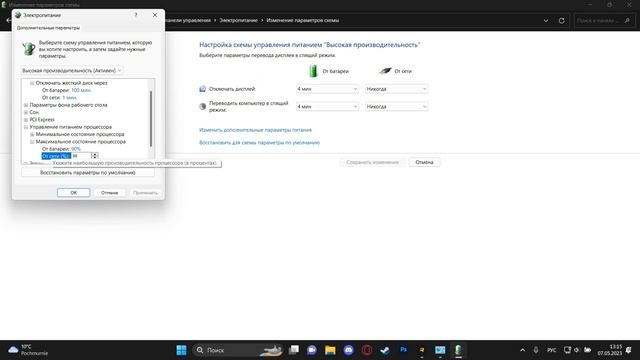Viewport: 640px width, 360px height.
Task: Click the help question mark in dialog
Action: coord(136,15)
